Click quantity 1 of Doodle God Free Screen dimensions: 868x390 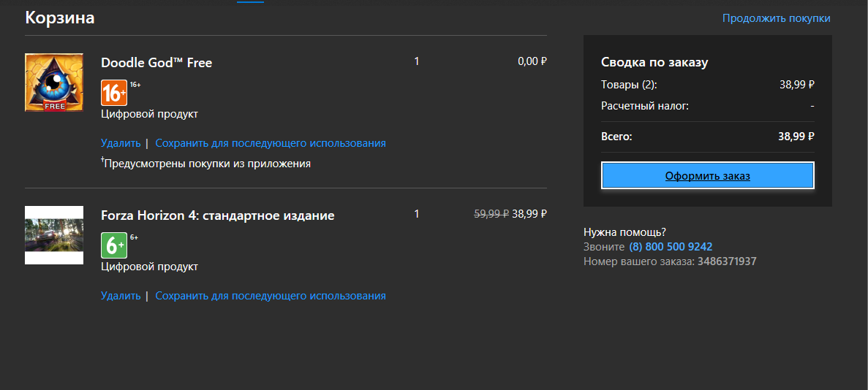(x=417, y=61)
